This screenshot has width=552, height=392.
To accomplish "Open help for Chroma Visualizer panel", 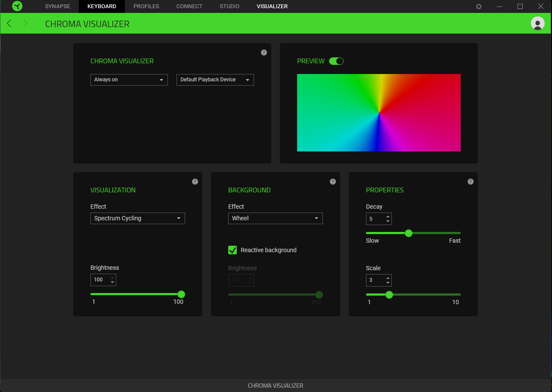I will pos(264,52).
